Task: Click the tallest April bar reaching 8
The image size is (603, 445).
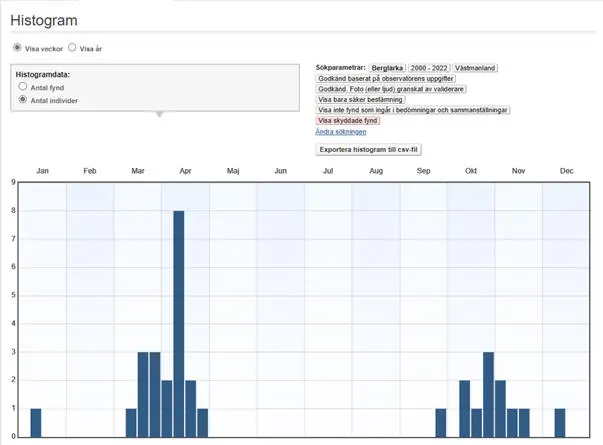Action: click(x=179, y=323)
